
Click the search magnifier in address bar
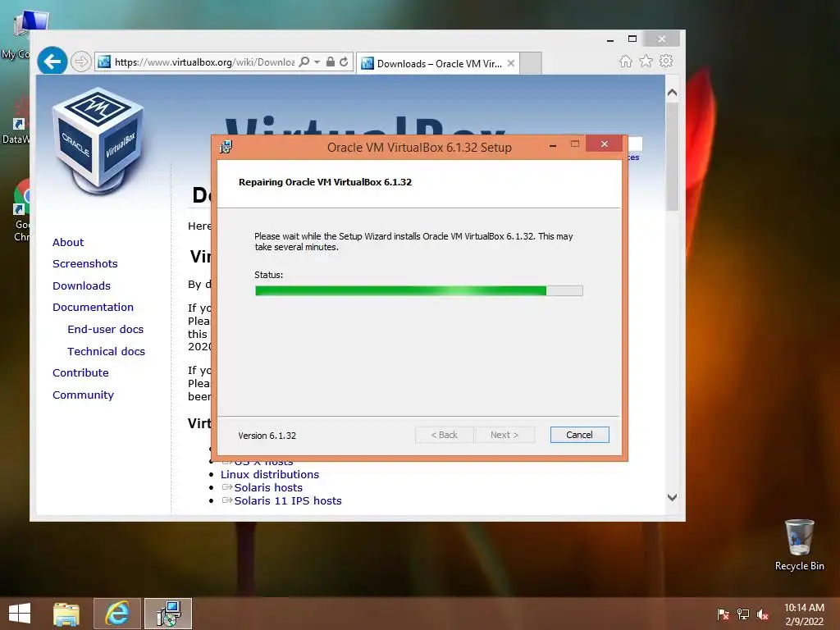pos(304,62)
